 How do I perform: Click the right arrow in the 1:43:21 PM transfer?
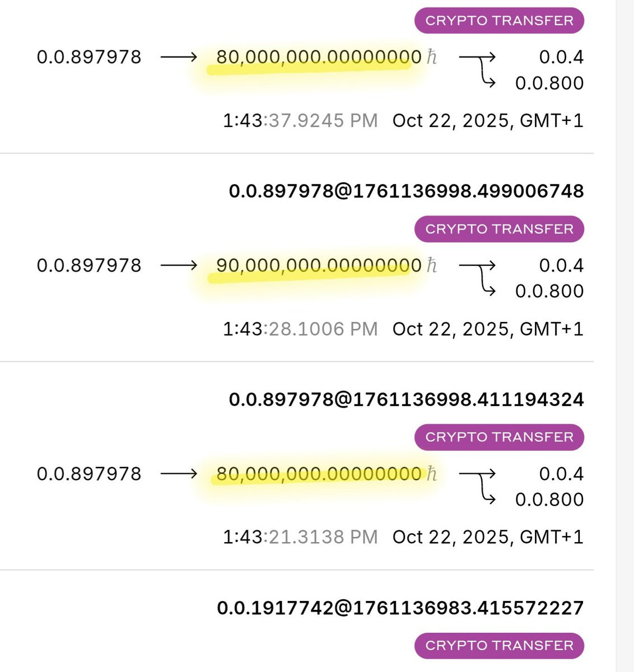[179, 474]
